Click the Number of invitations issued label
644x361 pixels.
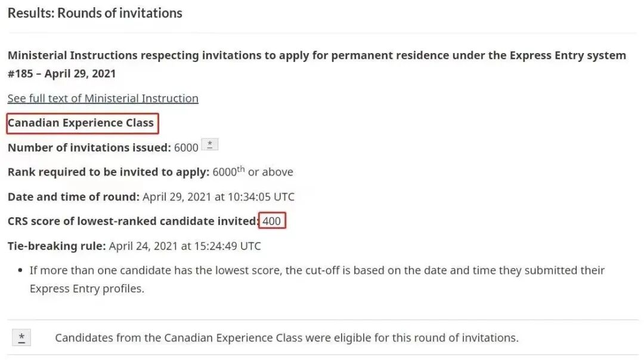pyautogui.click(x=89, y=147)
